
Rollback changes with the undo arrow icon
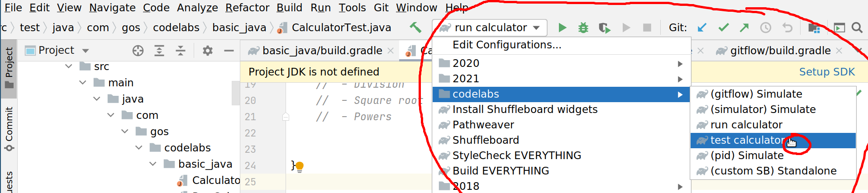787,28
